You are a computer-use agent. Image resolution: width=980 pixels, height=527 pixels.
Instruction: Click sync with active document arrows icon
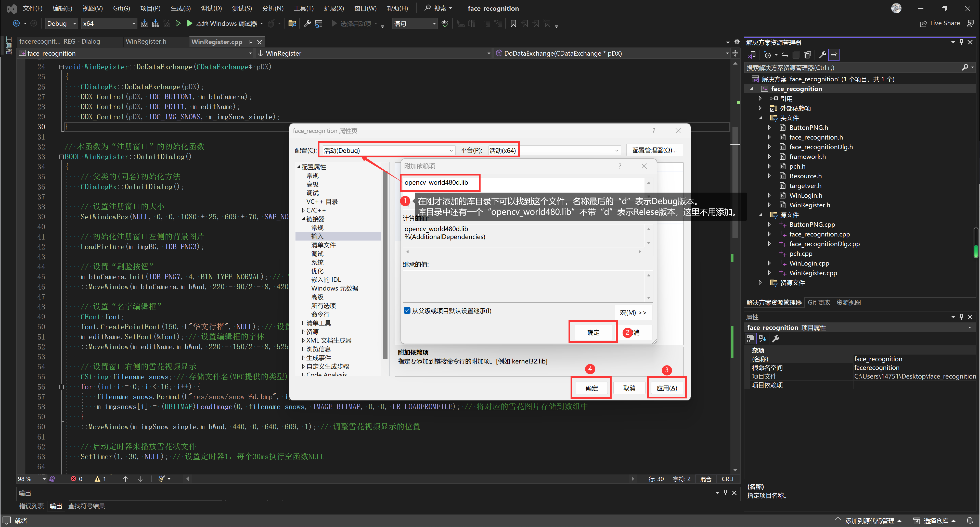coord(785,55)
